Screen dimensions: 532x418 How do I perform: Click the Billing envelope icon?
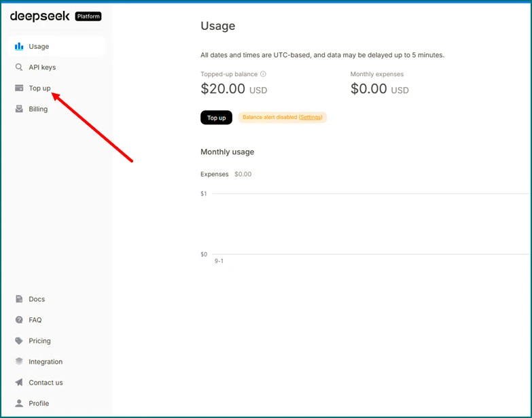point(19,109)
